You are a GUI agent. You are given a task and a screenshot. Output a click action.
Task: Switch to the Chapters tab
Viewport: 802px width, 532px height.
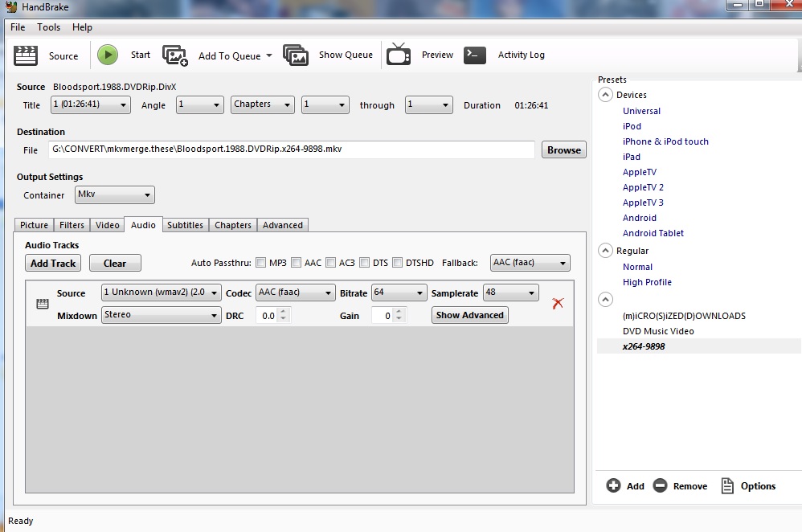(x=233, y=225)
